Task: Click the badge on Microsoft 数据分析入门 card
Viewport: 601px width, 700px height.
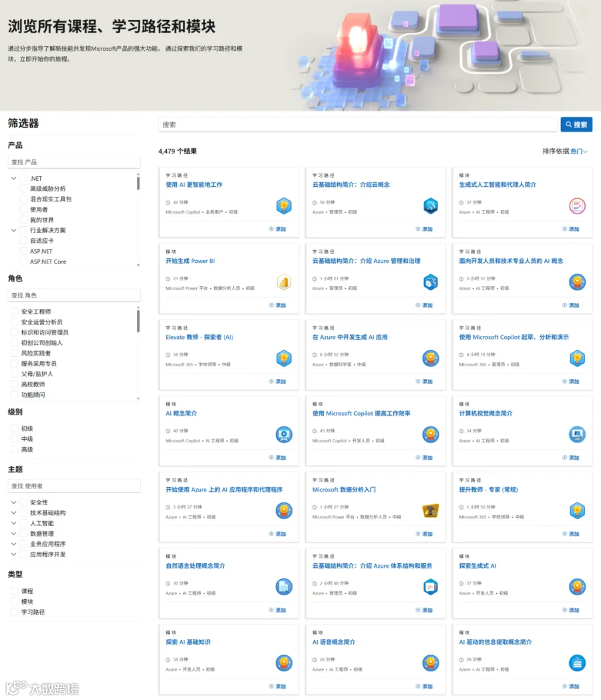Action: coord(430,510)
